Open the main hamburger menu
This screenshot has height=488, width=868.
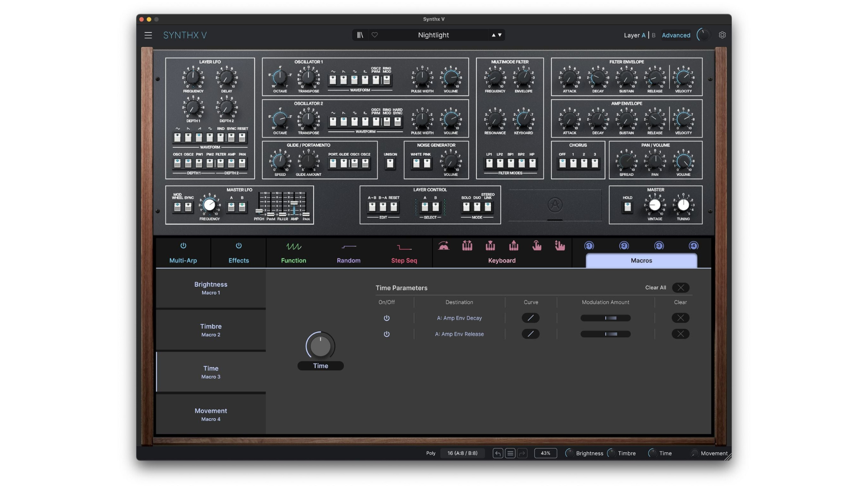(148, 35)
